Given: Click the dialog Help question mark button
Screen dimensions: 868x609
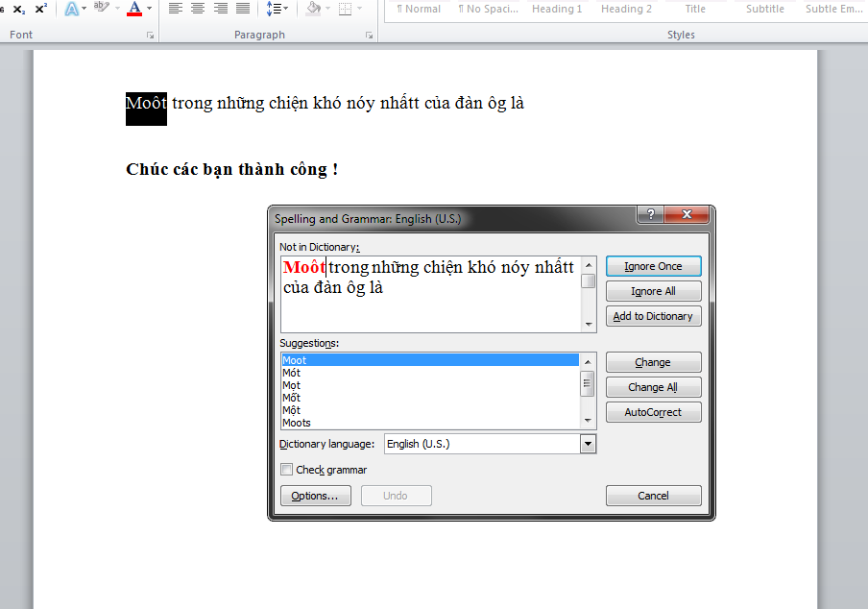Looking at the screenshot, I should tap(650, 215).
